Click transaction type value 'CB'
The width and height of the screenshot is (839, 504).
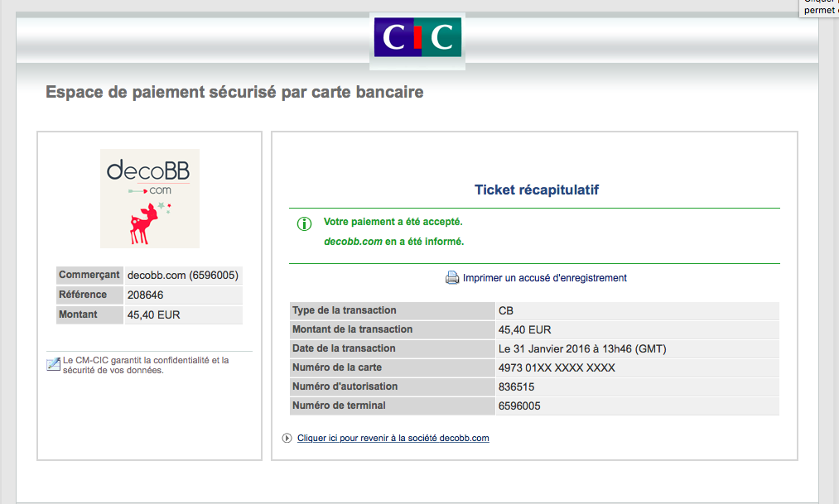(637, 310)
